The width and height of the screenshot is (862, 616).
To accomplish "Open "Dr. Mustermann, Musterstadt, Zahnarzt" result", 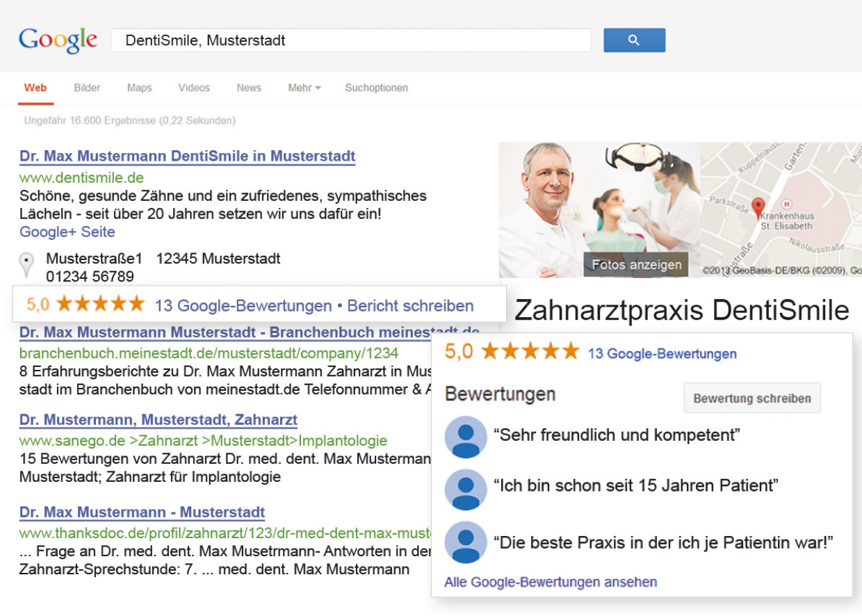I will 158,420.
